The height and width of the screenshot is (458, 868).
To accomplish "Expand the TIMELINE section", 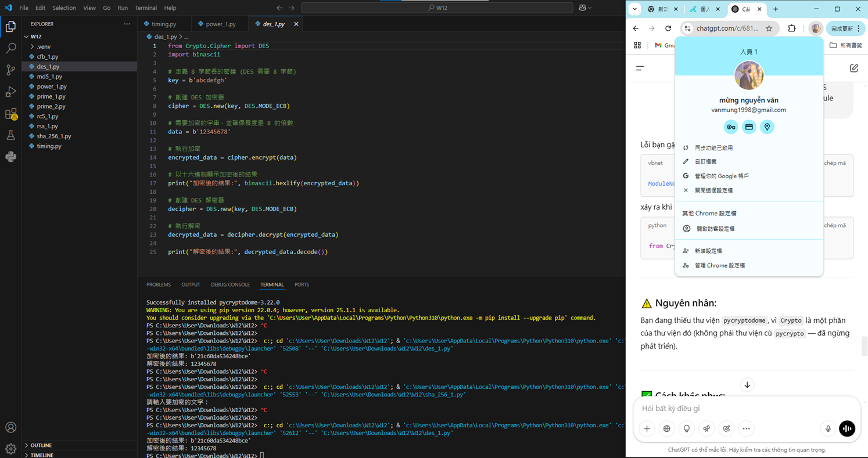I will tap(41, 455).
